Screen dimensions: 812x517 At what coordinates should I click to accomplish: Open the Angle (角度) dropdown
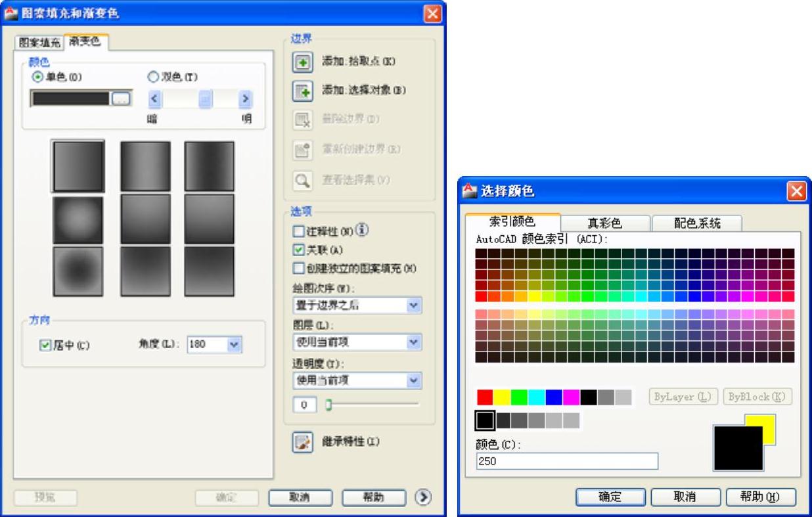[x=235, y=344]
